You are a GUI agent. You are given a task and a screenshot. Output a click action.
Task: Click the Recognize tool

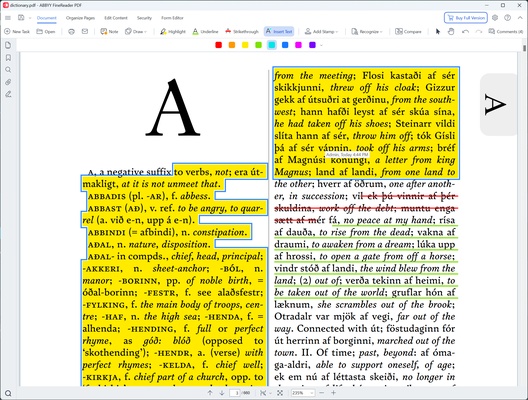365,31
